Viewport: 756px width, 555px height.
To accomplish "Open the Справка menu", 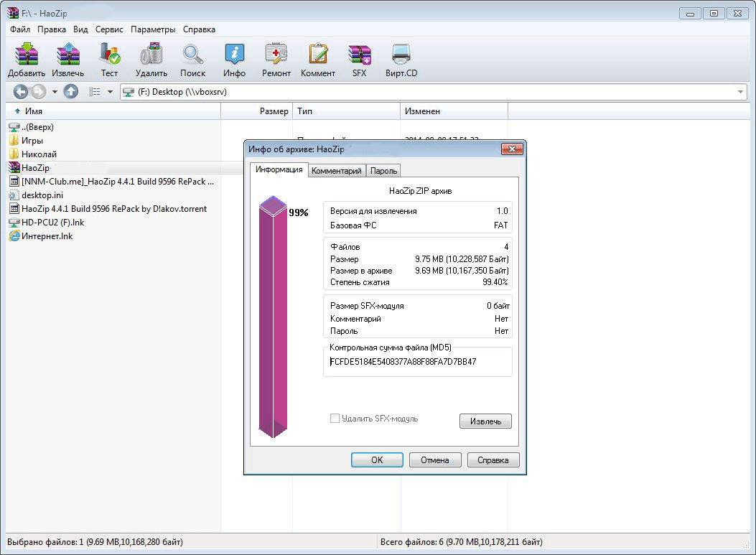I will point(199,29).
